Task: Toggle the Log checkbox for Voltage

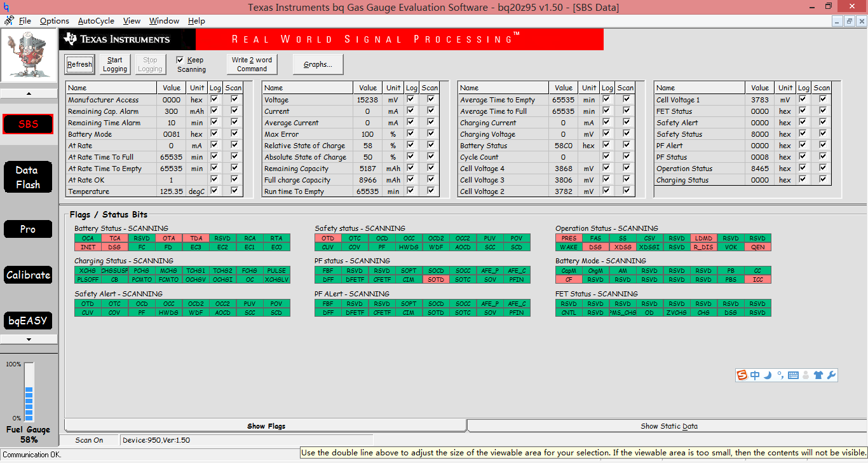Action: pyautogui.click(x=412, y=99)
